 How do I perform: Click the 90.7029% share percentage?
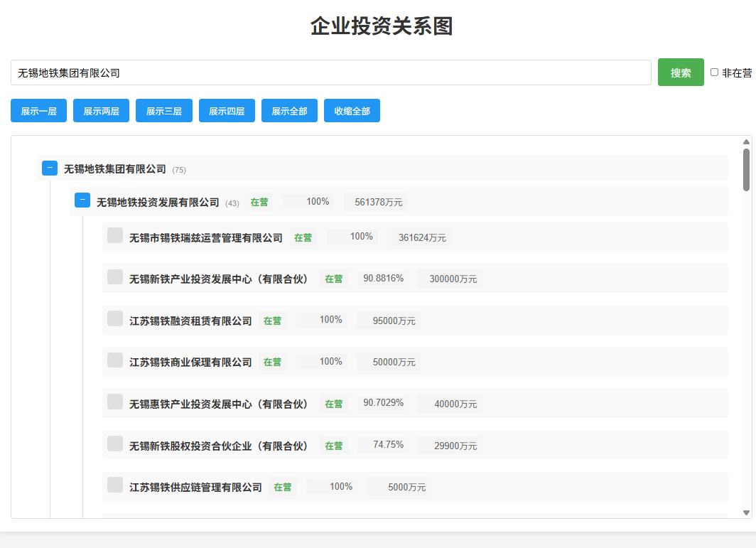tap(383, 403)
